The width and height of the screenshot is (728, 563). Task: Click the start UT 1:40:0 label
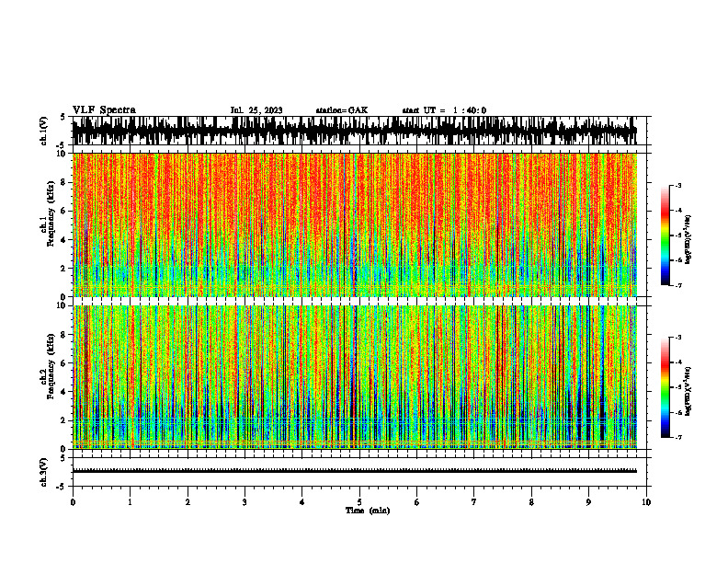pyautogui.click(x=444, y=110)
